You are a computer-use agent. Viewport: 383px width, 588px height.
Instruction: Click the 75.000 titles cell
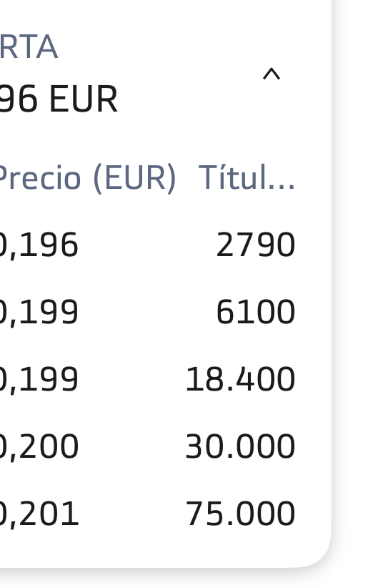pyautogui.click(x=240, y=514)
